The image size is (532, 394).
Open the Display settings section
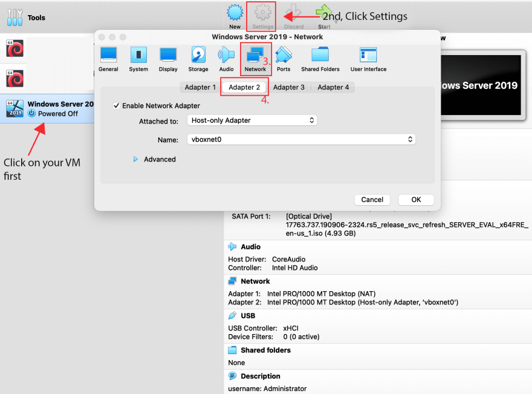tap(168, 59)
